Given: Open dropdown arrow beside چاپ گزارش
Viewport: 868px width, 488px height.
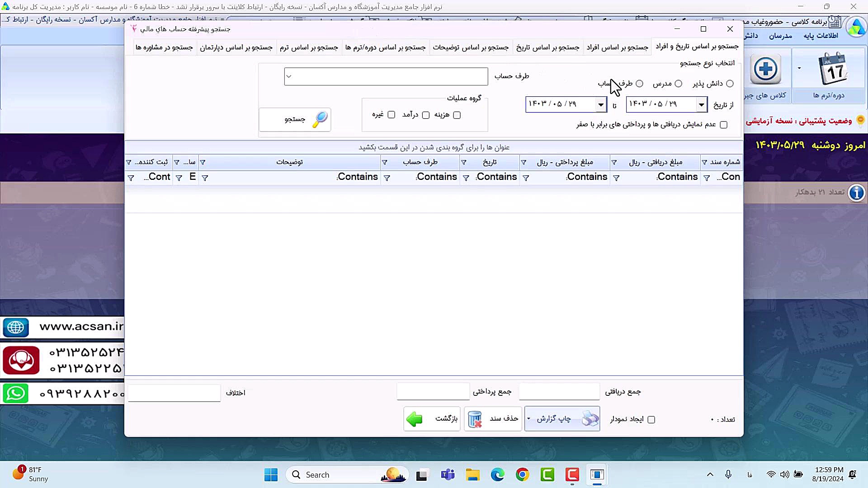Looking at the screenshot, I should coord(528,419).
